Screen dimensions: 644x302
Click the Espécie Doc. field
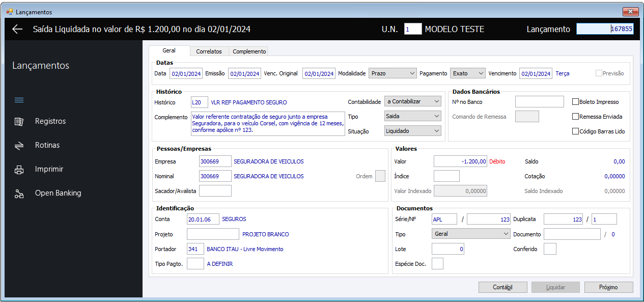click(x=437, y=263)
